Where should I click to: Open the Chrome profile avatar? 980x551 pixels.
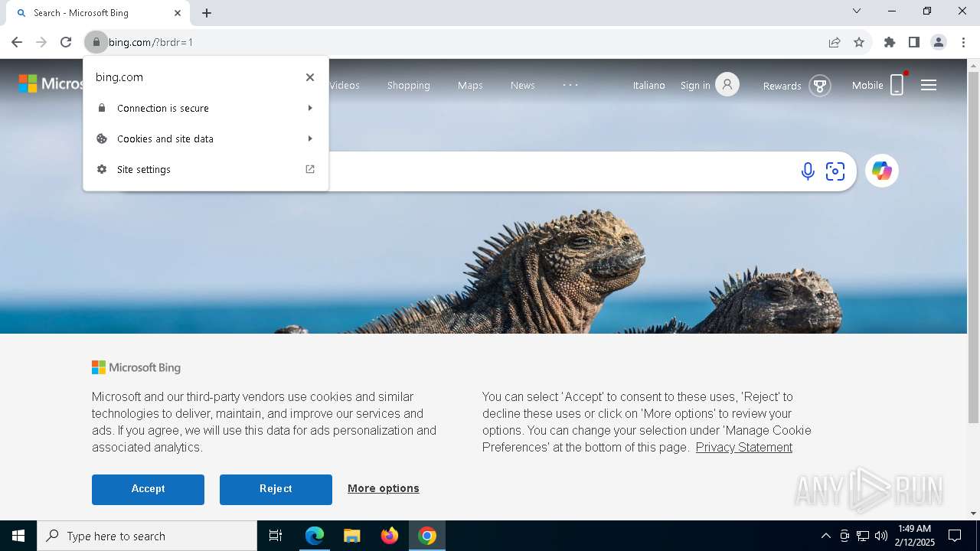(x=939, y=42)
